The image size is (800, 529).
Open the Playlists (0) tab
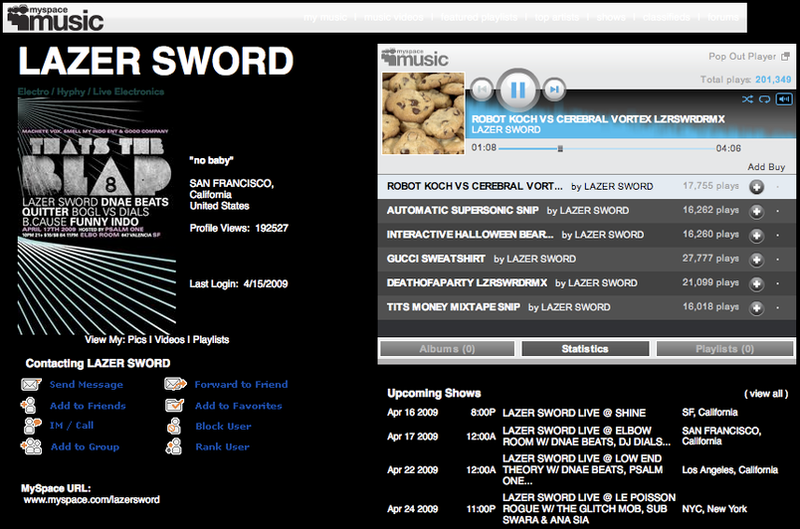[x=725, y=349]
